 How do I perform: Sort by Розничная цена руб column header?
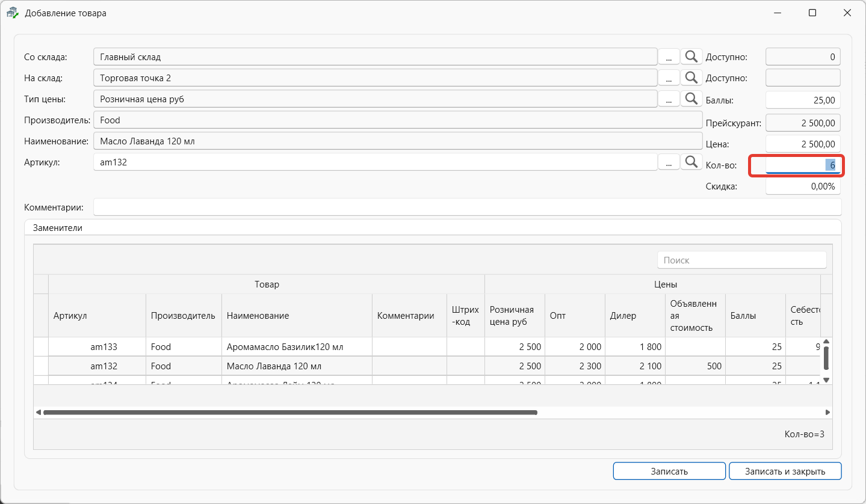coord(515,315)
